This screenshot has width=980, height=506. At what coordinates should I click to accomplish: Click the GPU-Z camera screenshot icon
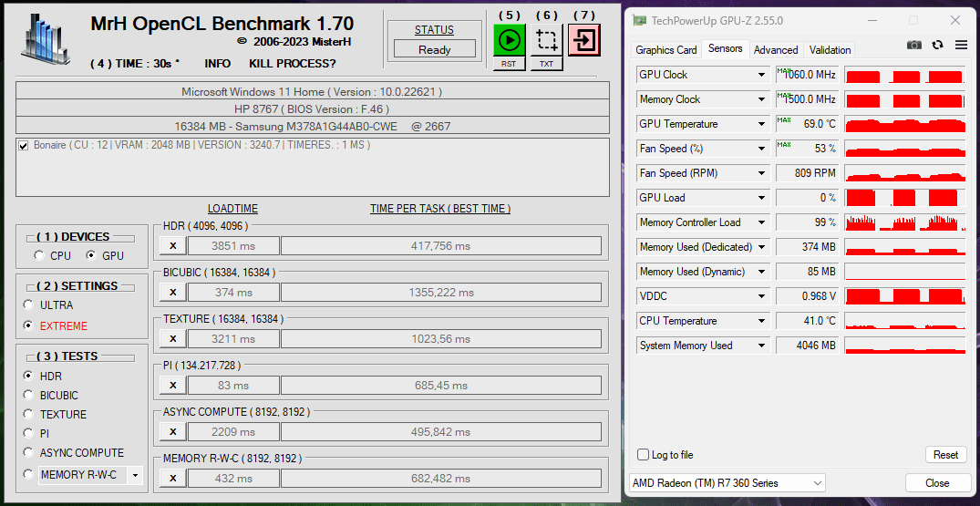point(914,45)
